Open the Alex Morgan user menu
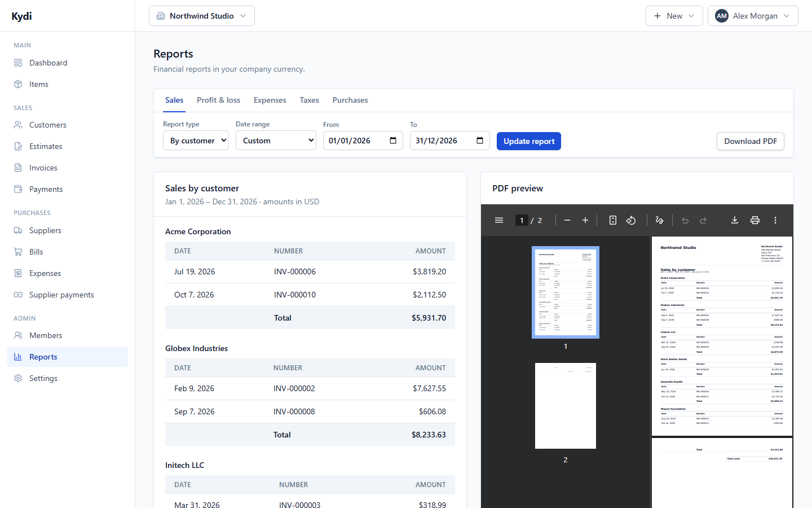 (x=753, y=16)
